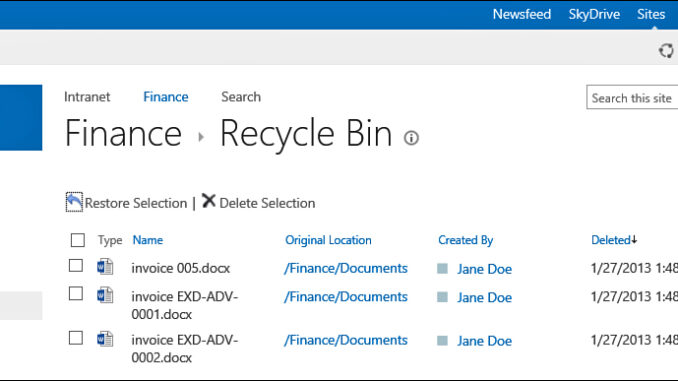
Task: Click Word icon for invoice EXD-ADV-0001.docx
Action: coord(105,295)
